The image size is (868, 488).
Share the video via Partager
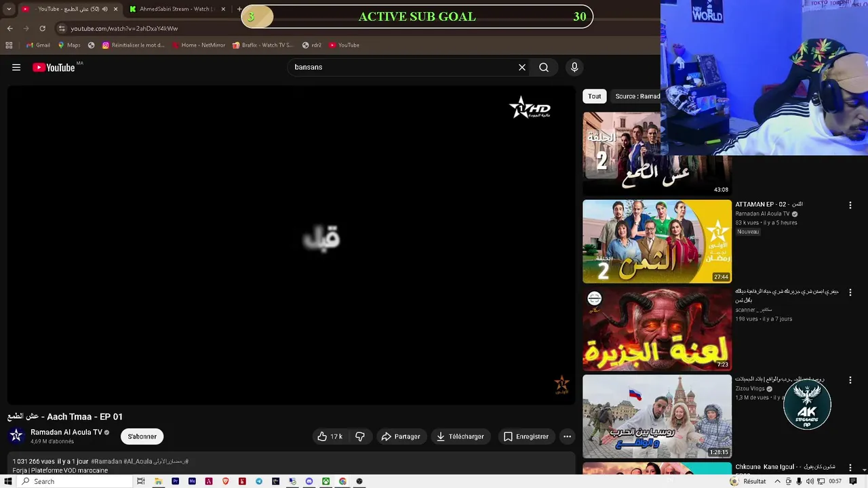[x=401, y=436]
